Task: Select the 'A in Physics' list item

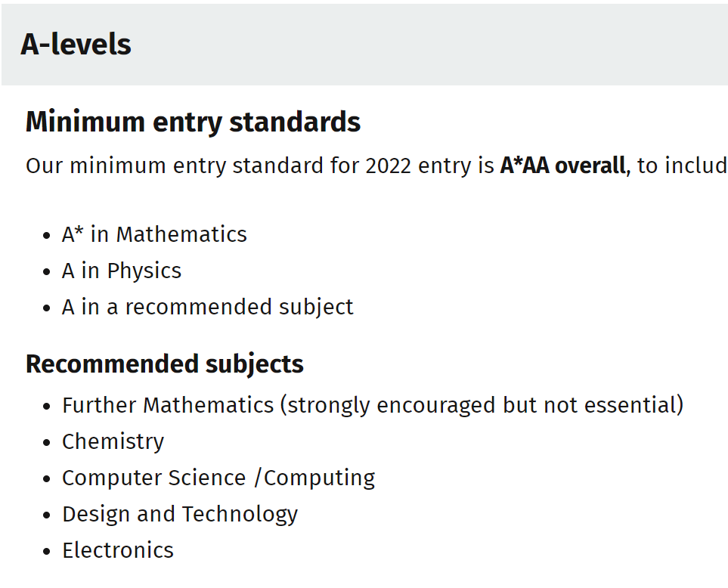Action: pyautogui.click(x=122, y=271)
